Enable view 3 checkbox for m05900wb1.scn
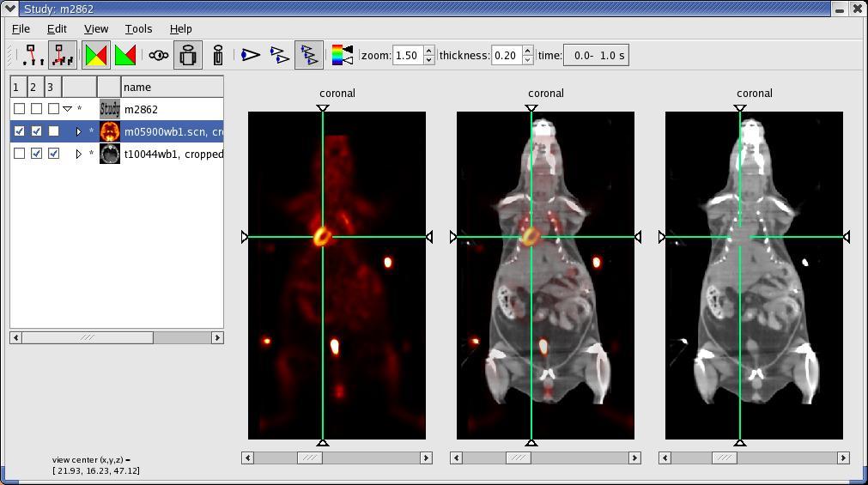 (54, 131)
